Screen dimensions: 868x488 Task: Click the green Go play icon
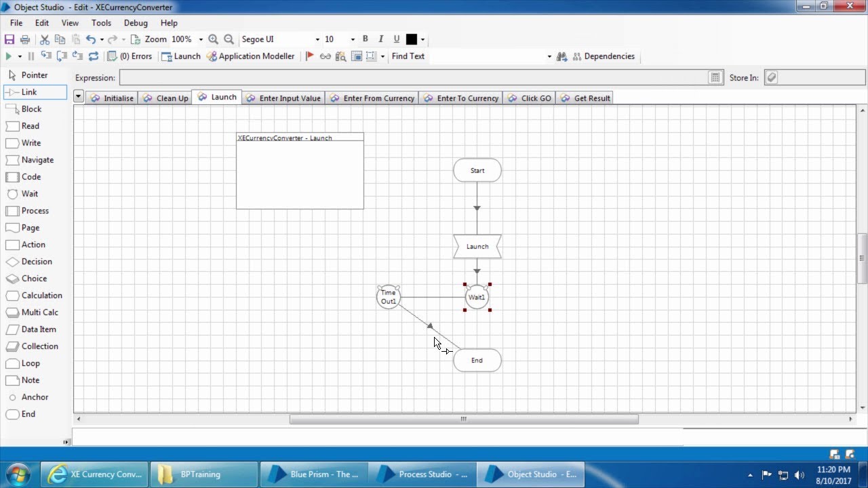(9, 56)
